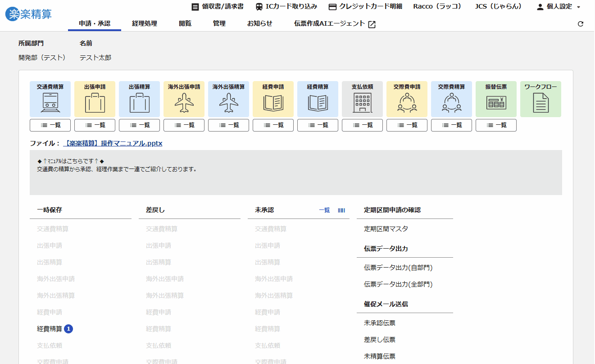
Task: Download 【楽楽精算】操作マニュアル.pptx file
Action: [x=113, y=143]
